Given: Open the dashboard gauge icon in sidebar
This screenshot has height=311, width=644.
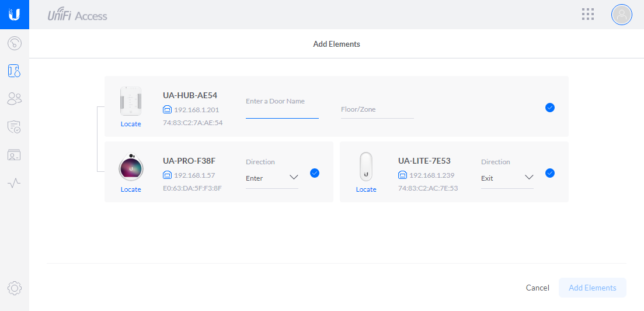Looking at the screenshot, I should [x=15, y=43].
